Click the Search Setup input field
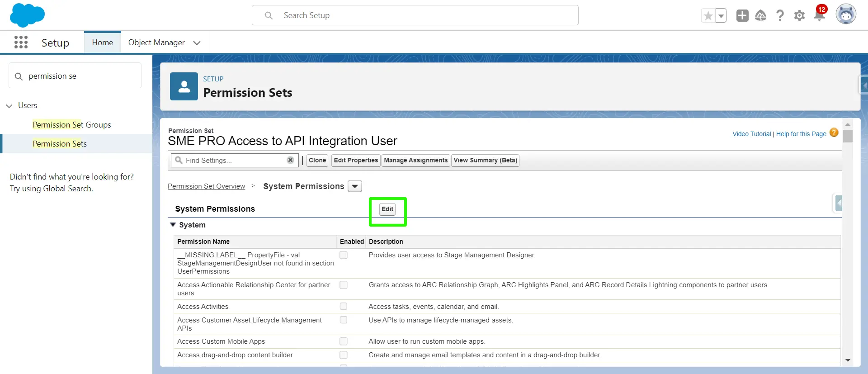This screenshot has width=868, height=374. tap(415, 15)
